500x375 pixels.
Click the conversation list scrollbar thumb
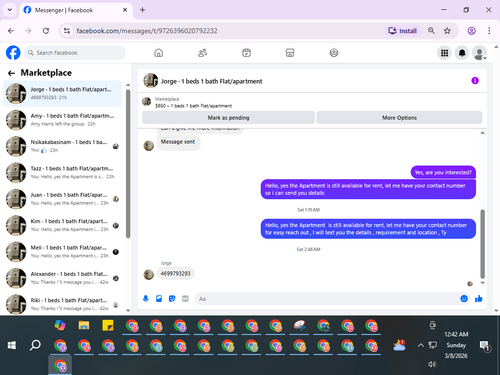128,164
